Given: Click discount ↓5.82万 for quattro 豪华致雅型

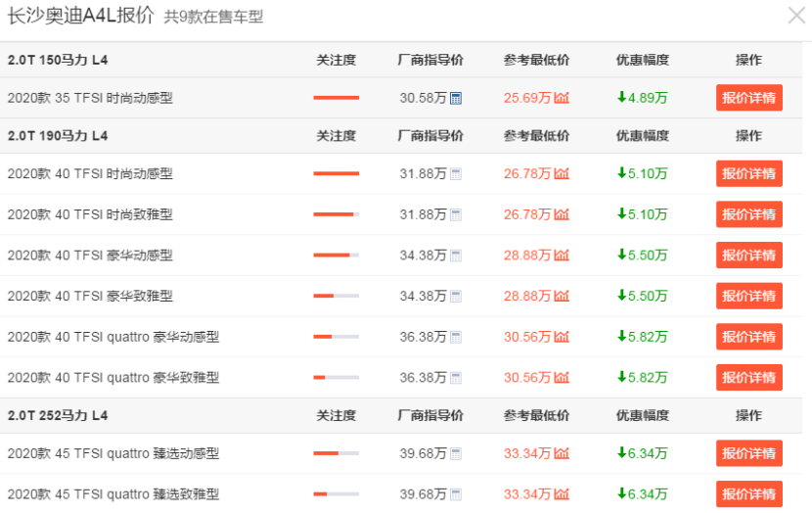Looking at the screenshot, I should (642, 378).
